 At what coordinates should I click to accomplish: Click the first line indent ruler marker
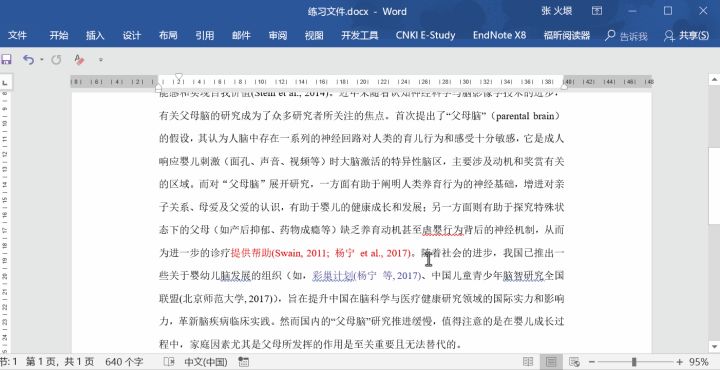click(179, 76)
